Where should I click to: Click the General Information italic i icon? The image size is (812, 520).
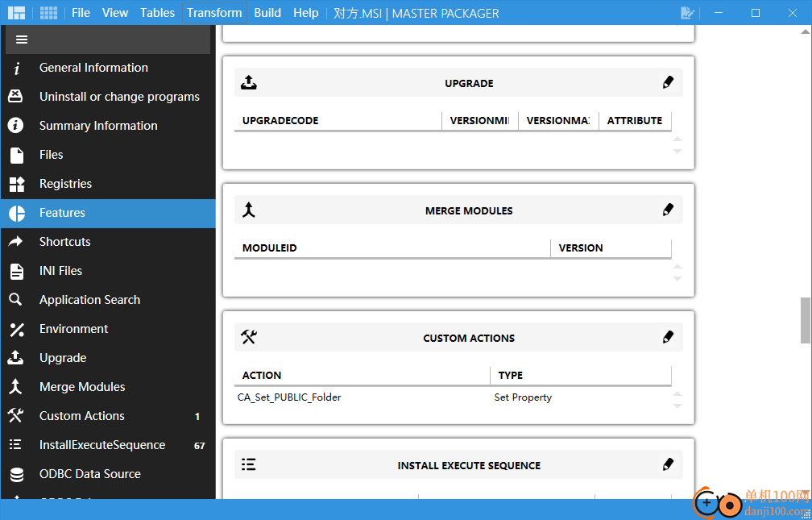(x=17, y=68)
